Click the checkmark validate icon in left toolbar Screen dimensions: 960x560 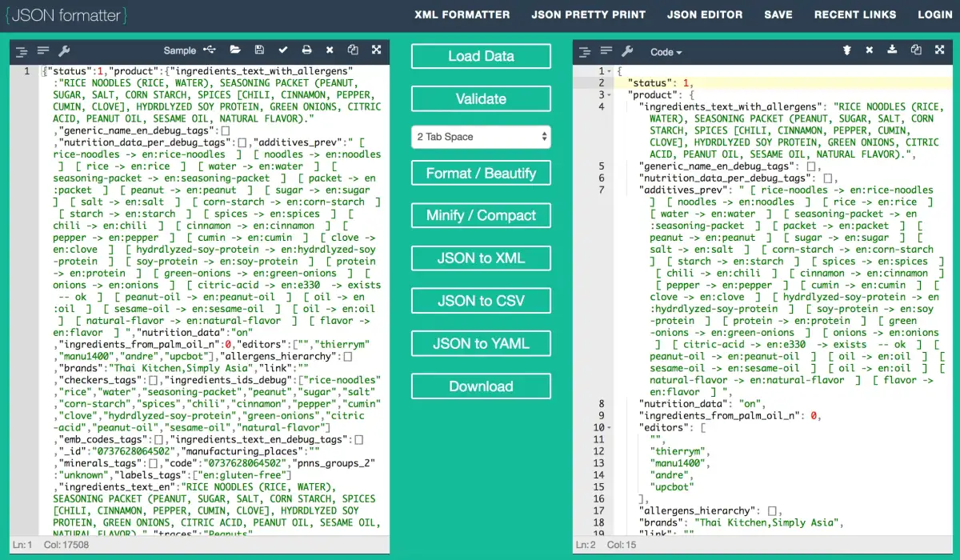coord(282,50)
